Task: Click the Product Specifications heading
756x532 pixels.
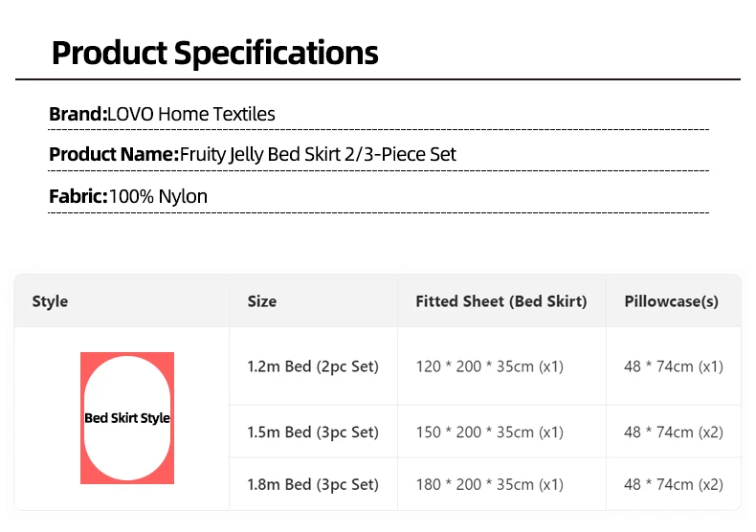Action: click(215, 53)
